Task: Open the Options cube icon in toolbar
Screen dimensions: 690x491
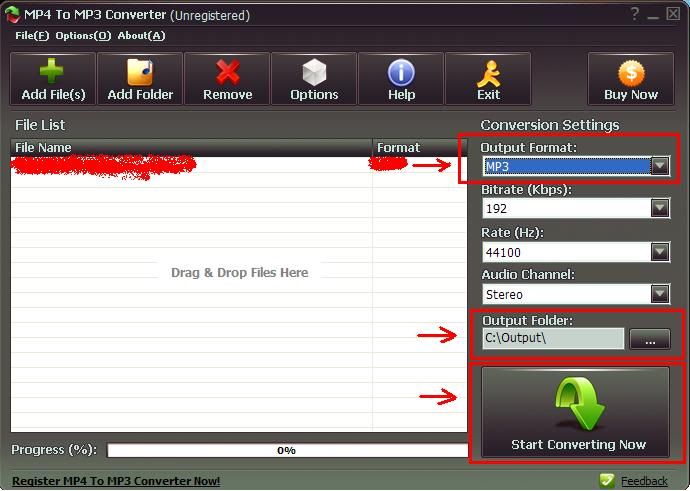Action: click(x=314, y=72)
